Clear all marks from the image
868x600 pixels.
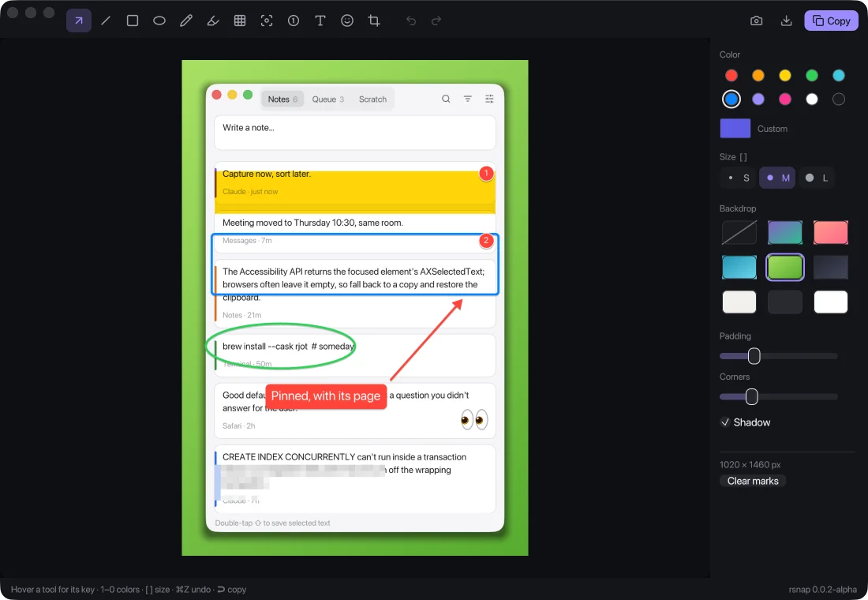click(x=752, y=481)
